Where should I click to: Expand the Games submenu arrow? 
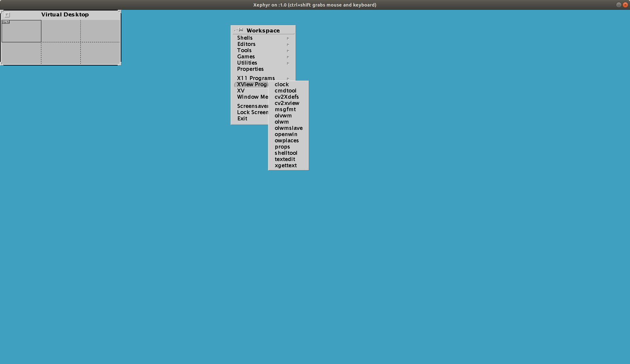coord(288,57)
